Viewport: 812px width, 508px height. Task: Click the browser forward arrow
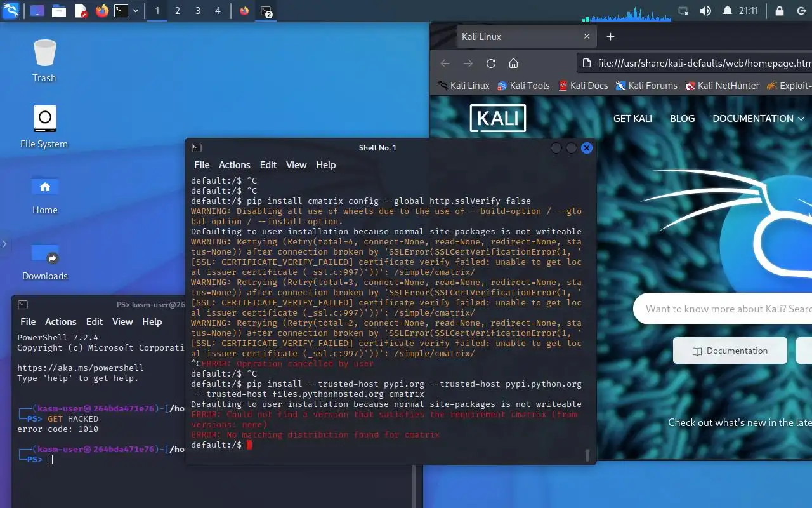click(468, 63)
